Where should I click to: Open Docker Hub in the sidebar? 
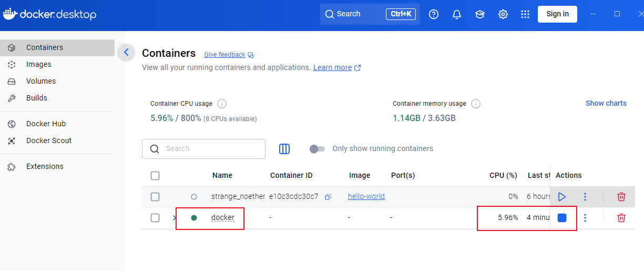coord(57,124)
